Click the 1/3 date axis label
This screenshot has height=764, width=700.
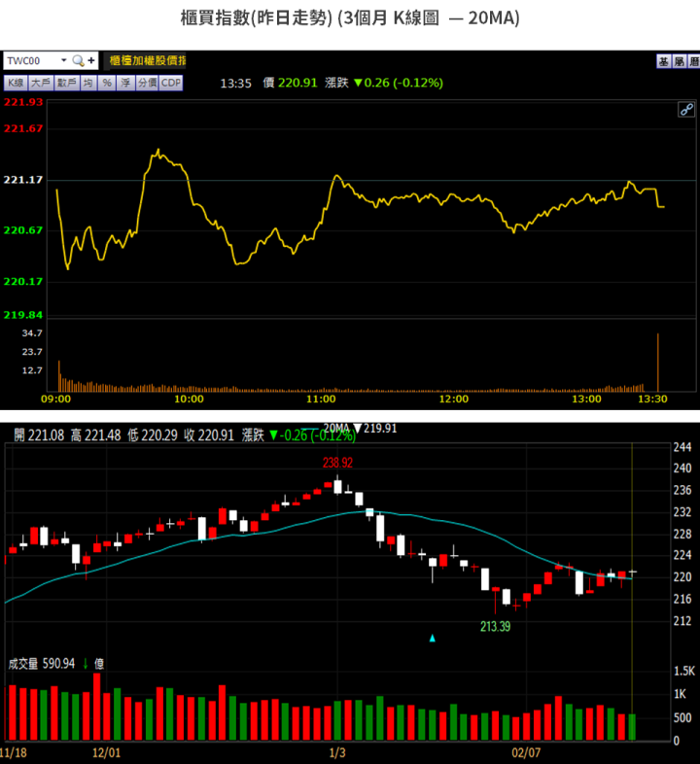[x=337, y=752]
